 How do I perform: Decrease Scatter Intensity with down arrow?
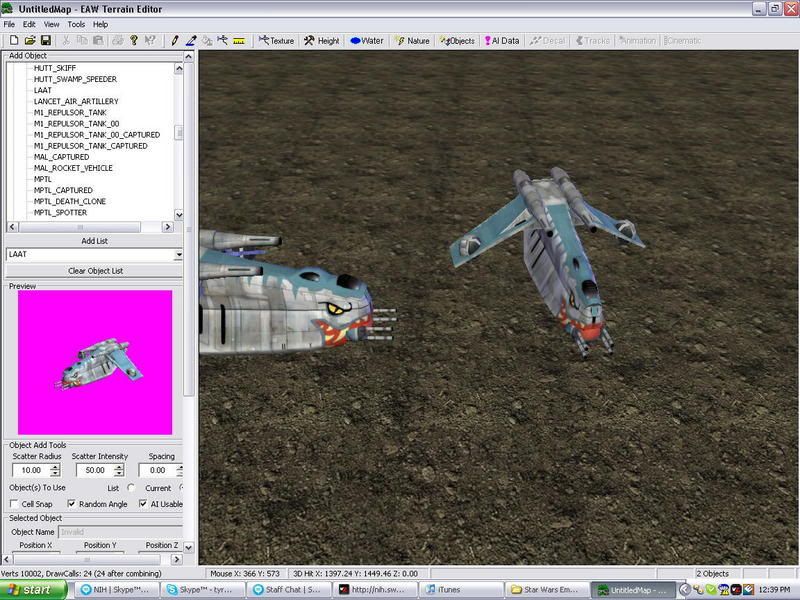[120, 473]
